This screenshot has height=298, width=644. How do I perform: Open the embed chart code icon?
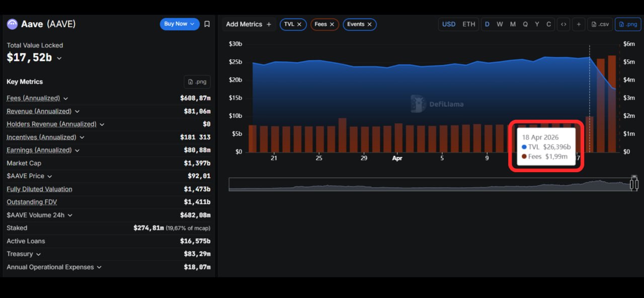click(x=563, y=24)
